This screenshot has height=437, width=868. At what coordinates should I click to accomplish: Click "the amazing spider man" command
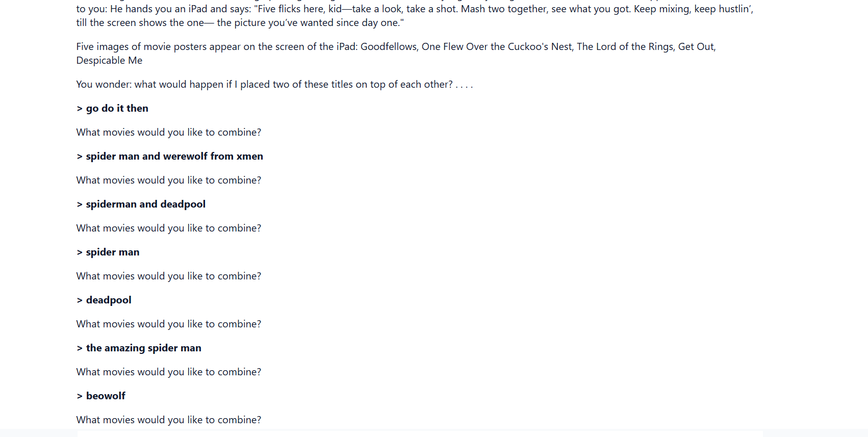point(143,348)
